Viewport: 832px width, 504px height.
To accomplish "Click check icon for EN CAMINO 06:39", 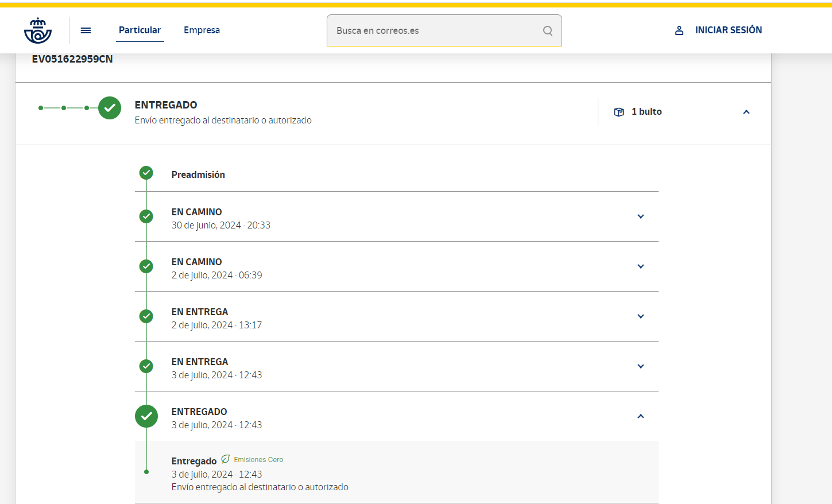I will (146, 266).
